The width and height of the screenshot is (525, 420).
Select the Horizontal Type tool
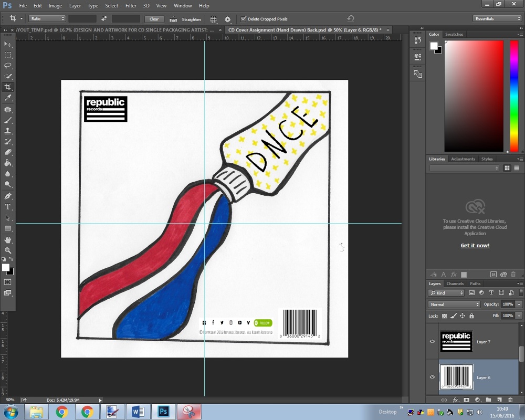click(8, 206)
